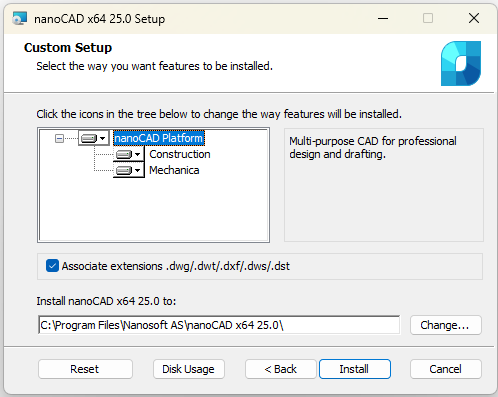Viewport: 498px width, 397px height.
Task: Minimize the nanoCAD Setup window
Action: (x=383, y=18)
